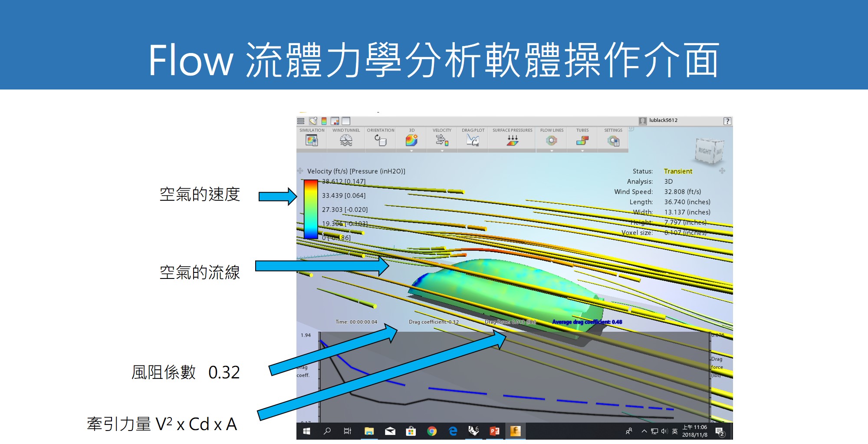Toggle the color legend icon in top toolbar
Screen dimensions: 868x444
tap(324, 121)
